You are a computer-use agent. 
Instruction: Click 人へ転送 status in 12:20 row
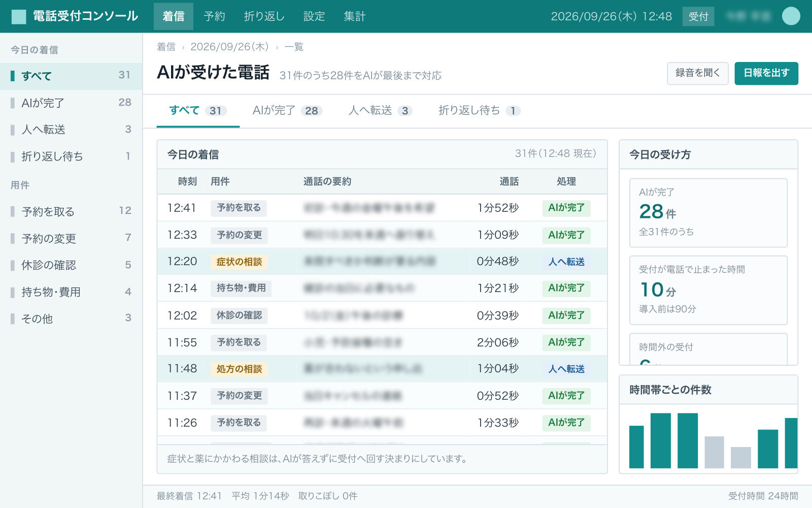pos(566,262)
